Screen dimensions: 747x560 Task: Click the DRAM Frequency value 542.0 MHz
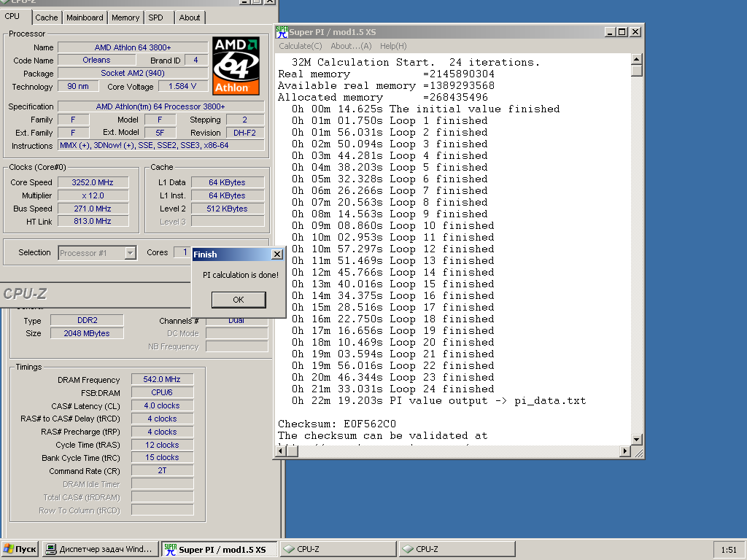[x=163, y=379]
